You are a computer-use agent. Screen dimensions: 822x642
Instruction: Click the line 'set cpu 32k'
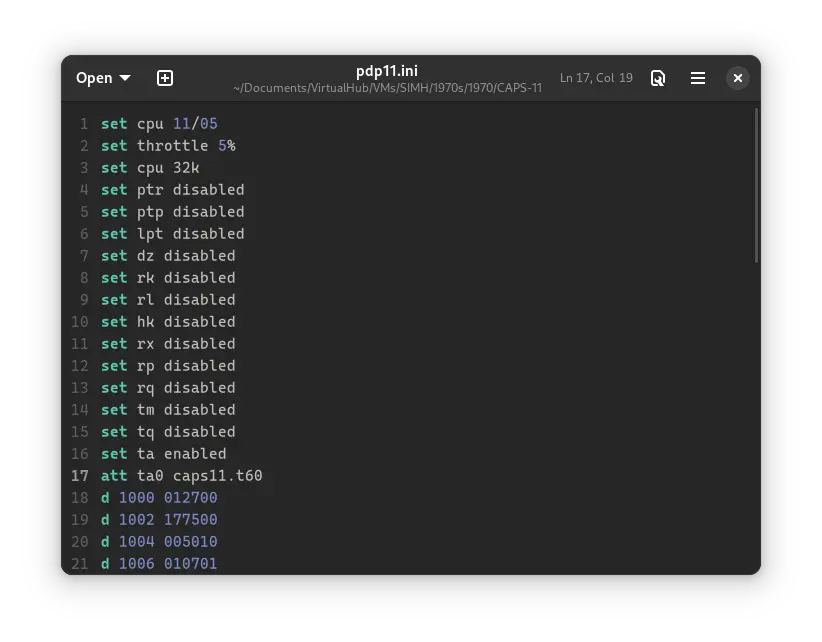(x=150, y=168)
